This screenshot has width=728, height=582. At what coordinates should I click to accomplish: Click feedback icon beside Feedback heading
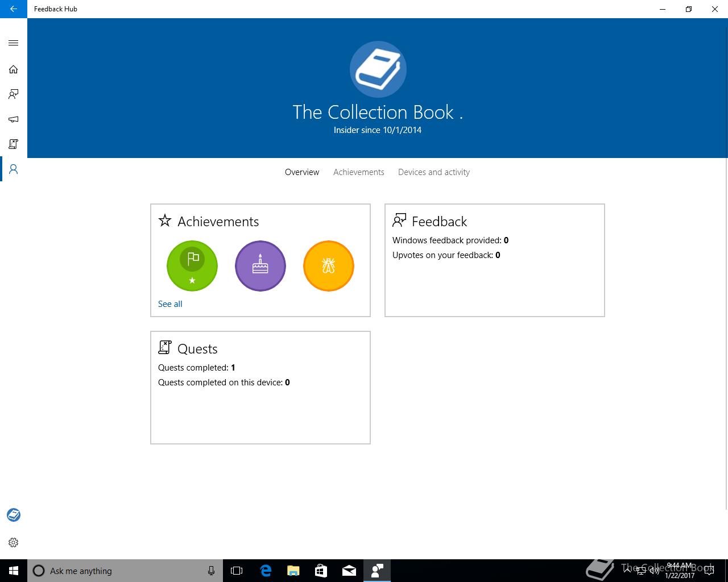[399, 221]
